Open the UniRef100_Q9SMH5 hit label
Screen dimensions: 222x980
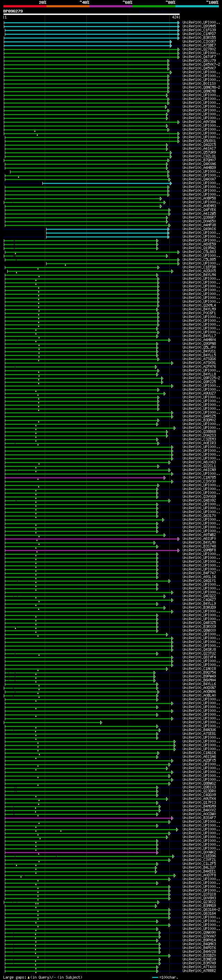pos(199,26)
